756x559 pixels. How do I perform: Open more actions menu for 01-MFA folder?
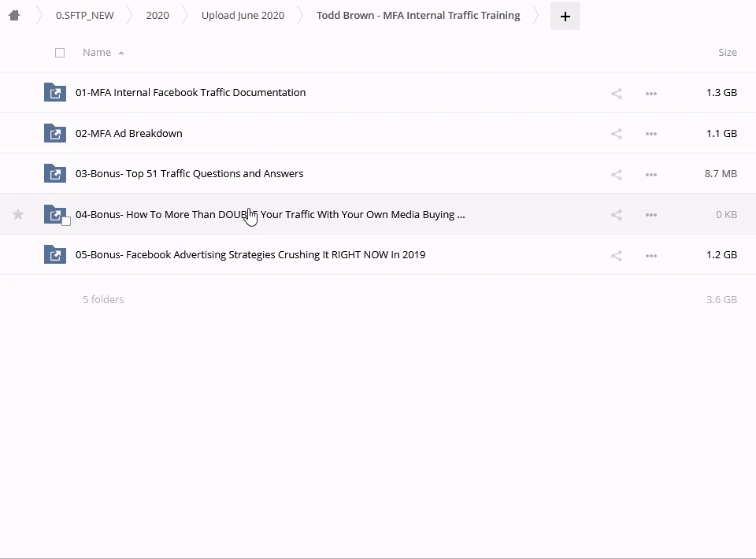(650, 93)
